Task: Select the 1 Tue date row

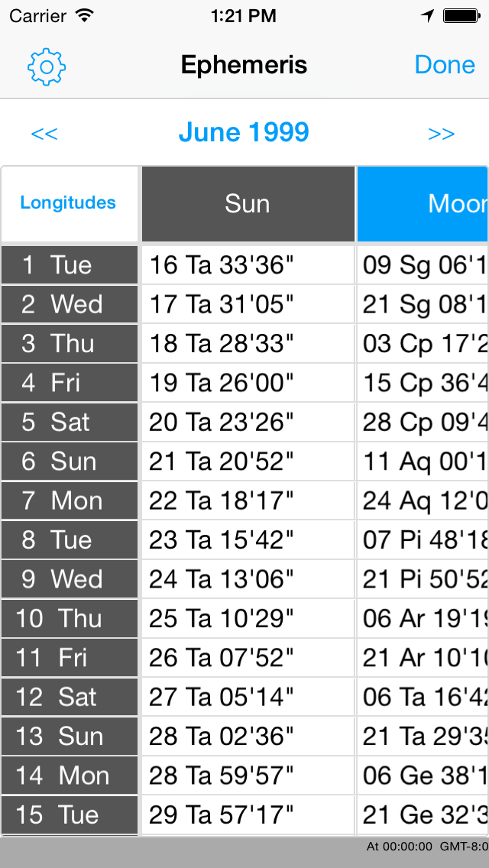Action: 70,264
